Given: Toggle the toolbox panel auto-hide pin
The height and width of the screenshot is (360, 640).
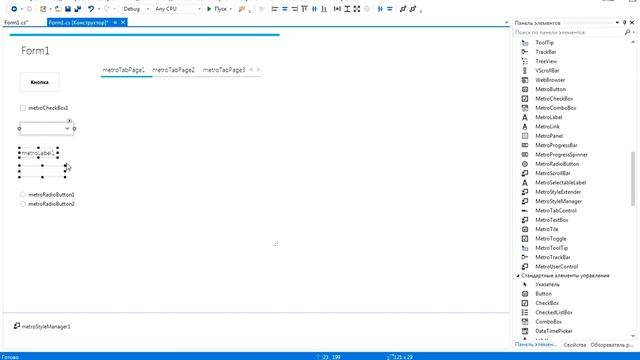Looking at the screenshot, I should (624, 23).
